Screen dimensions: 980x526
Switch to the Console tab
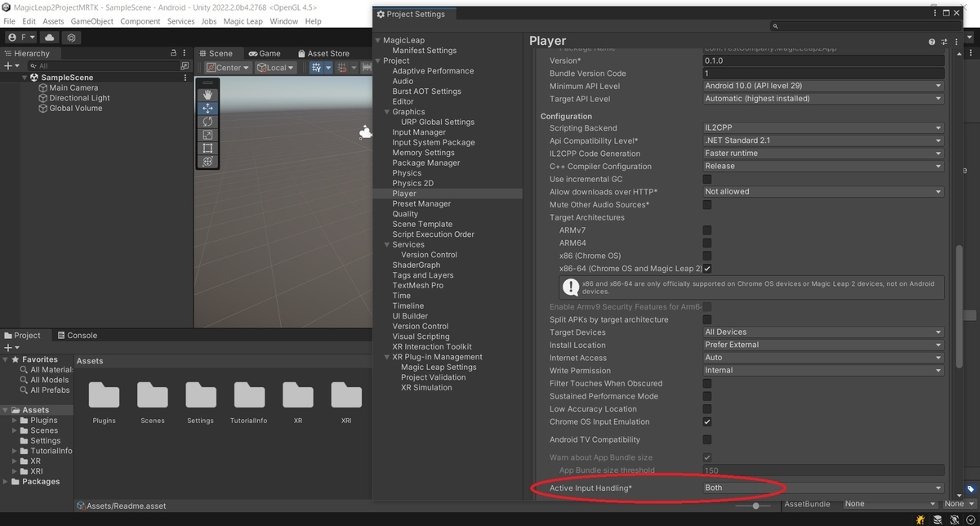(76, 335)
